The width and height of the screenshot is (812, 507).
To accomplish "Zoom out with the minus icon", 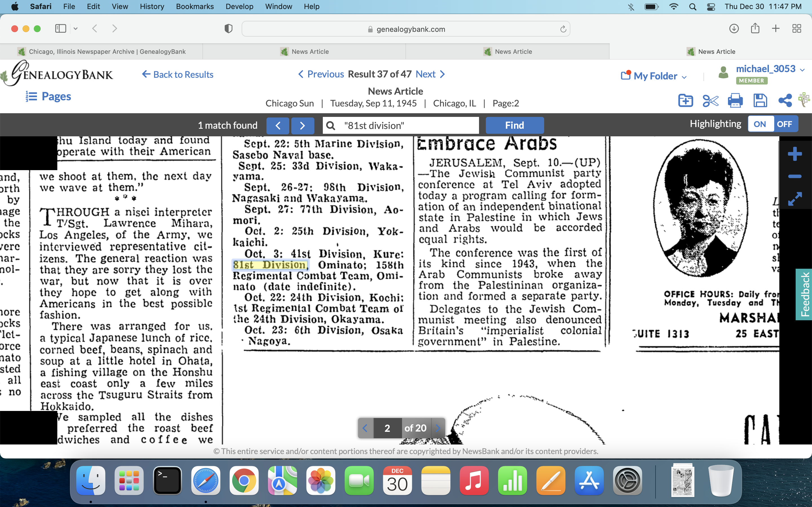I will (x=795, y=176).
